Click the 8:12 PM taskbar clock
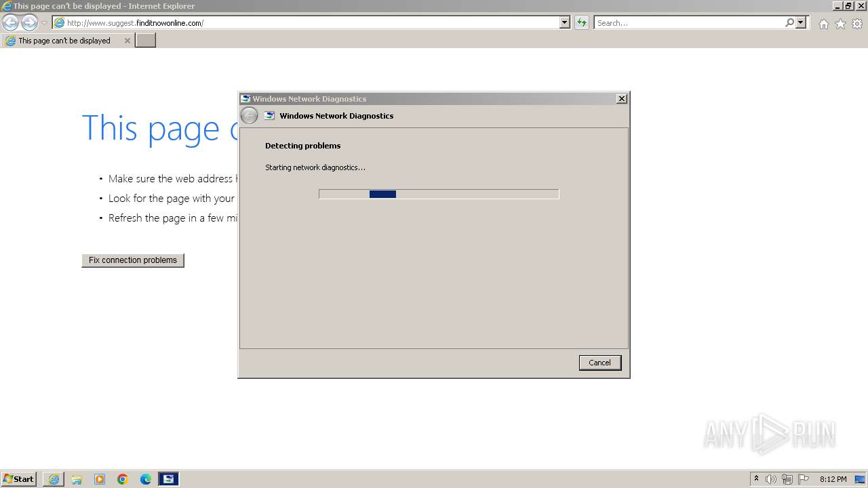The width and height of the screenshot is (868, 488). tap(833, 479)
